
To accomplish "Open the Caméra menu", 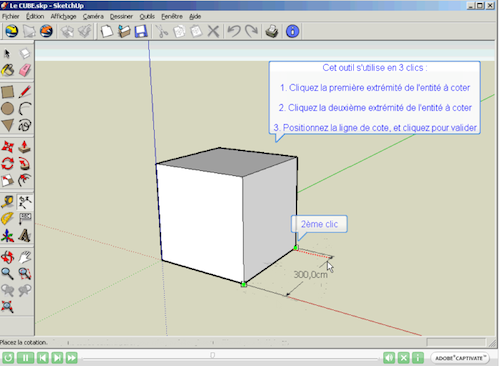I will click(93, 16).
